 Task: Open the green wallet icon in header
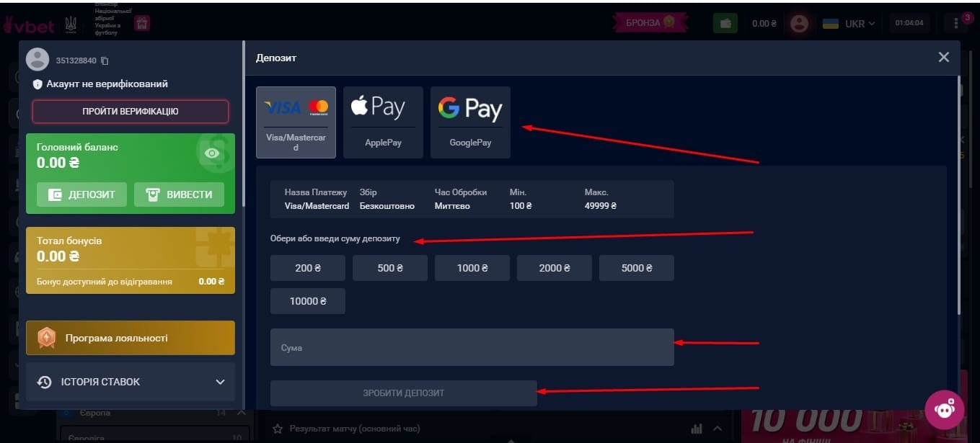point(725,23)
